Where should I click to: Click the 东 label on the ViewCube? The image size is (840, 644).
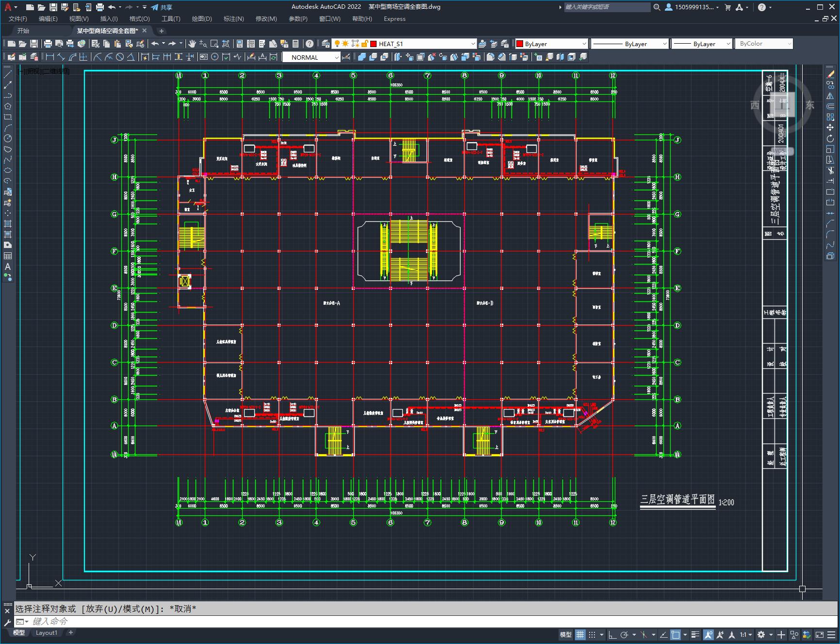pos(810,105)
